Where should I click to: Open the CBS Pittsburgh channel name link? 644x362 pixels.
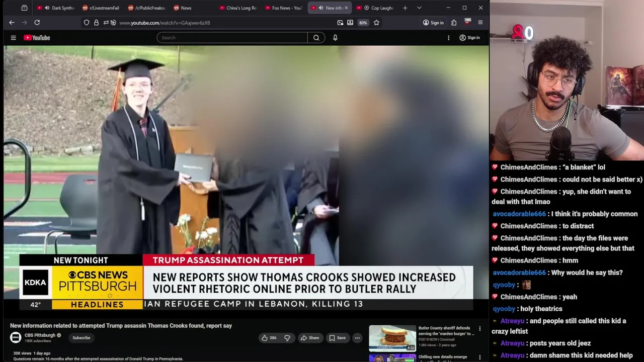point(40,335)
